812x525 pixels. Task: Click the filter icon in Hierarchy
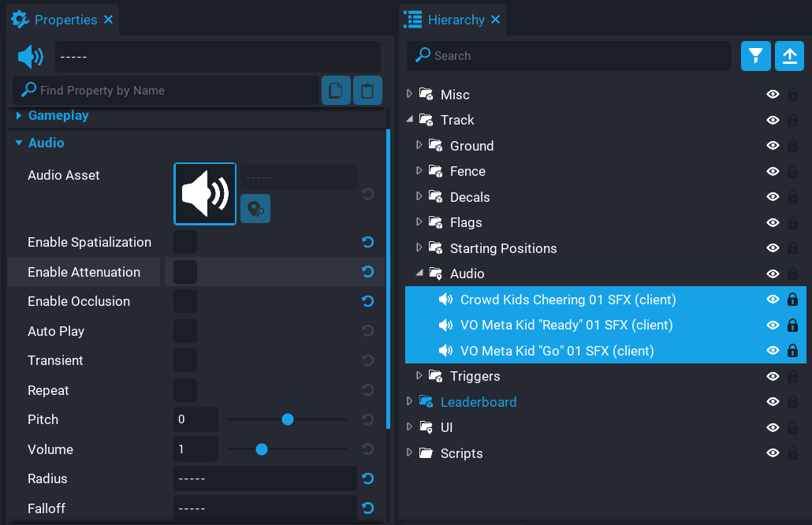click(x=755, y=56)
